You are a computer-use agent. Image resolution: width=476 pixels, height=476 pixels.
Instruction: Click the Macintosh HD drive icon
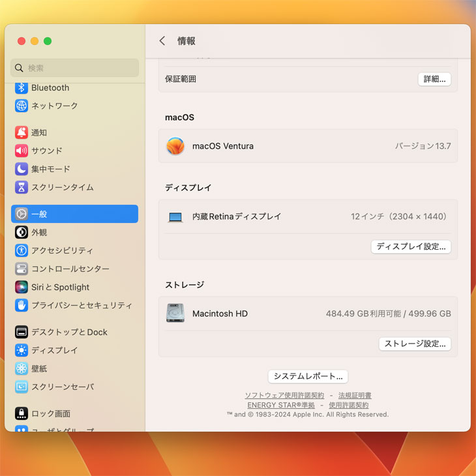point(175,314)
